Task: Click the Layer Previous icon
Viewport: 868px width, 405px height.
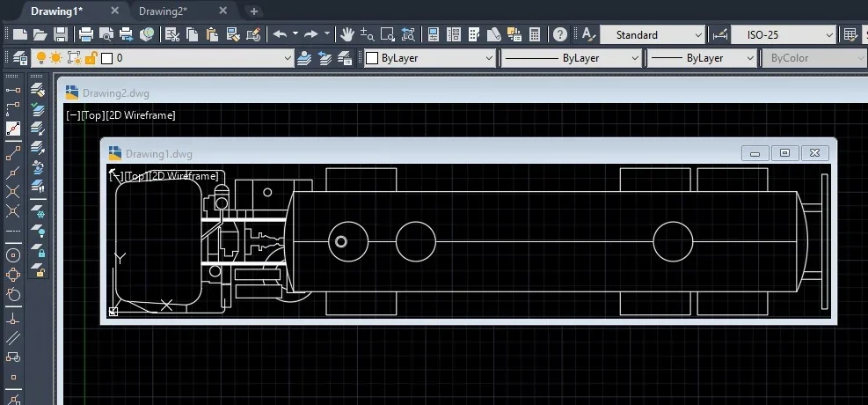Action: click(x=325, y=57)
